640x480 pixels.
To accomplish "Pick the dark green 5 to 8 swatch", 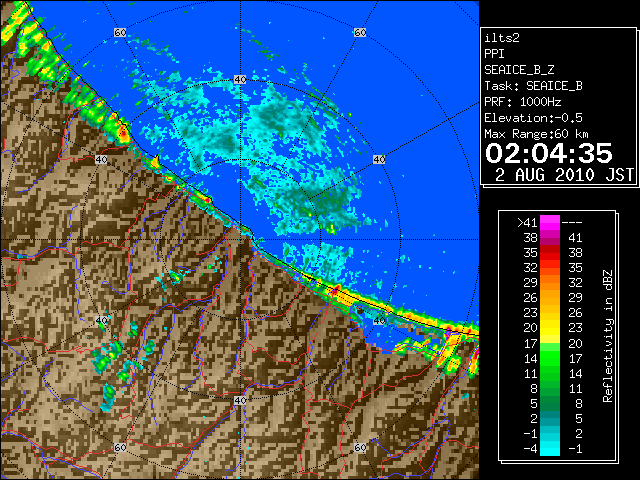I will [550, 403].
